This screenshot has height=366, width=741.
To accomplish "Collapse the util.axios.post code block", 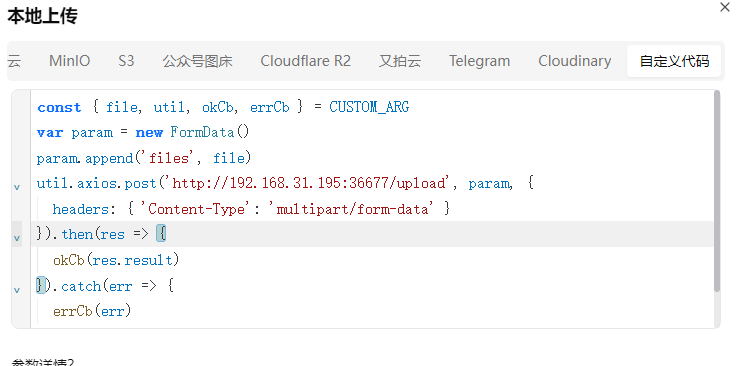I will (17, 187).
